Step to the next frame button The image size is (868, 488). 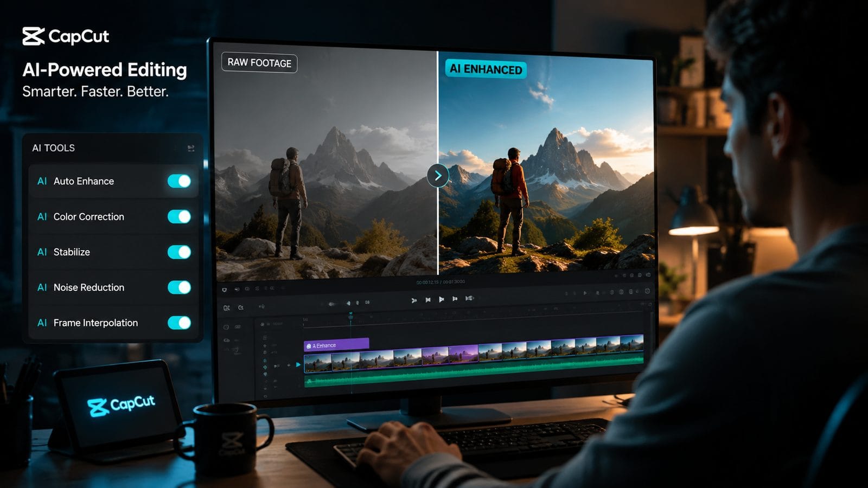click(x=455, y=299)
